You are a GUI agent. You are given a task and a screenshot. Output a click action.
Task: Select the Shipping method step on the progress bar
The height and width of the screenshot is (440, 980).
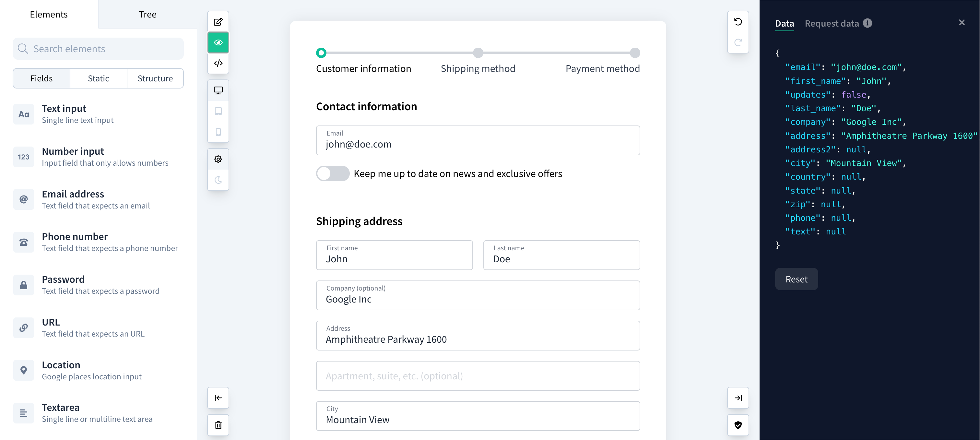[478, 53]
